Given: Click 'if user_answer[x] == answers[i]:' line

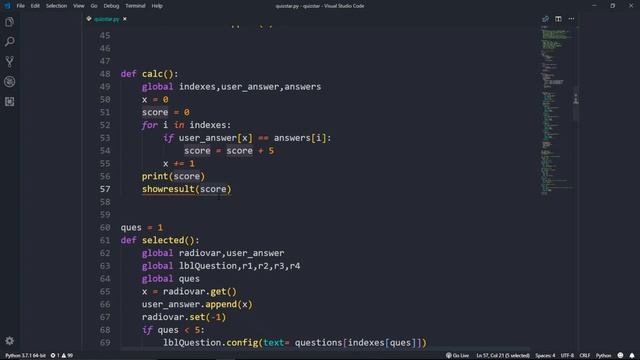Looking at the screenshot, I should click(247, 138).
